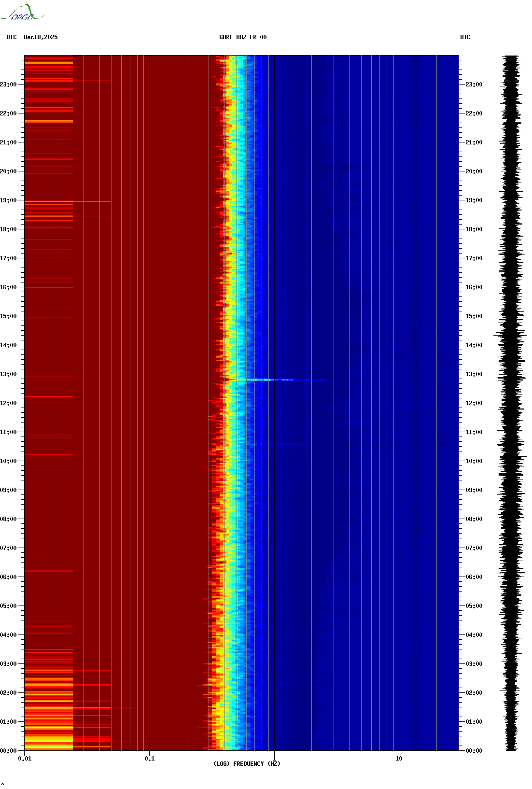Viewport: 532px width, 789px height.
Task: Click the station title GARF HHZ FR 00
Action: 243,37
